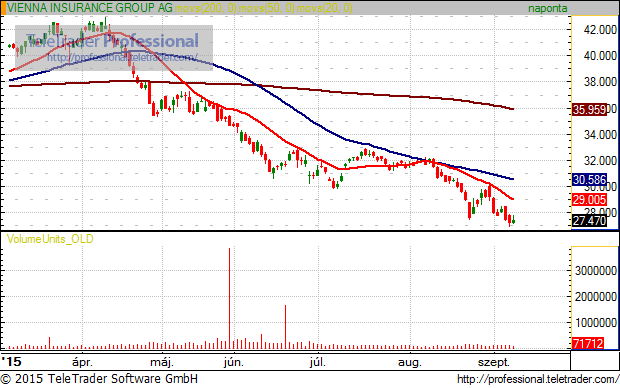
Task: Click the máj. date axis label
Action: click(x=162, y=362)
